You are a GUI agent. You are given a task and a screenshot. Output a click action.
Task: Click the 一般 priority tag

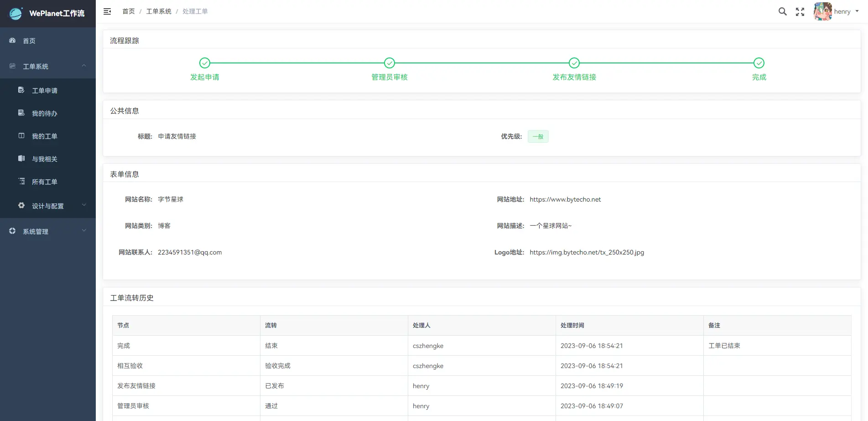point(538,136)
